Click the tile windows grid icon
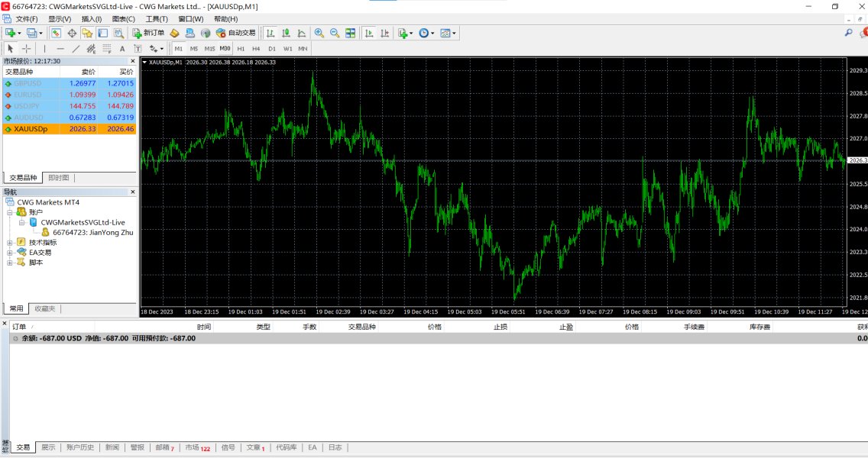 click(x=350, y=33)
